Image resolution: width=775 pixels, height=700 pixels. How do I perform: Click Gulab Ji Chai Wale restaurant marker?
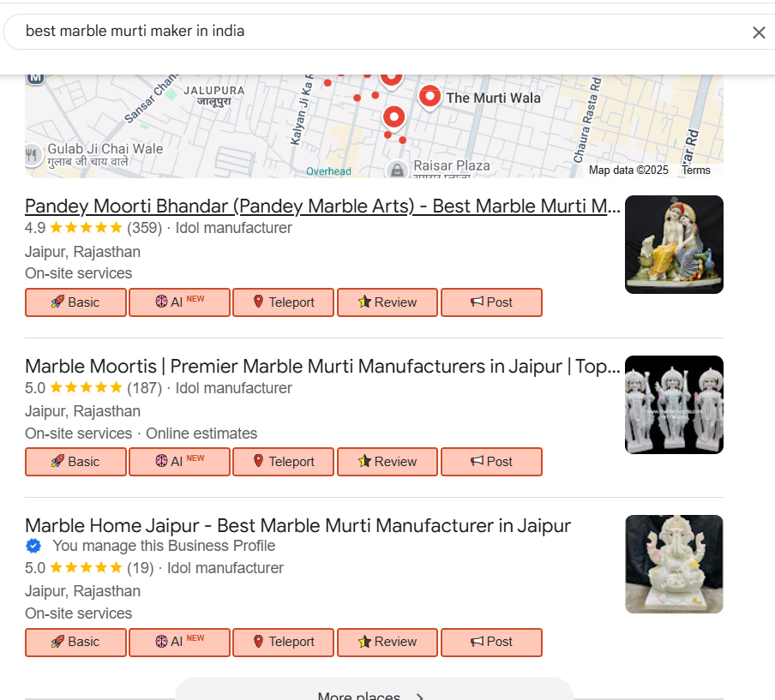(x=33, y=154)
